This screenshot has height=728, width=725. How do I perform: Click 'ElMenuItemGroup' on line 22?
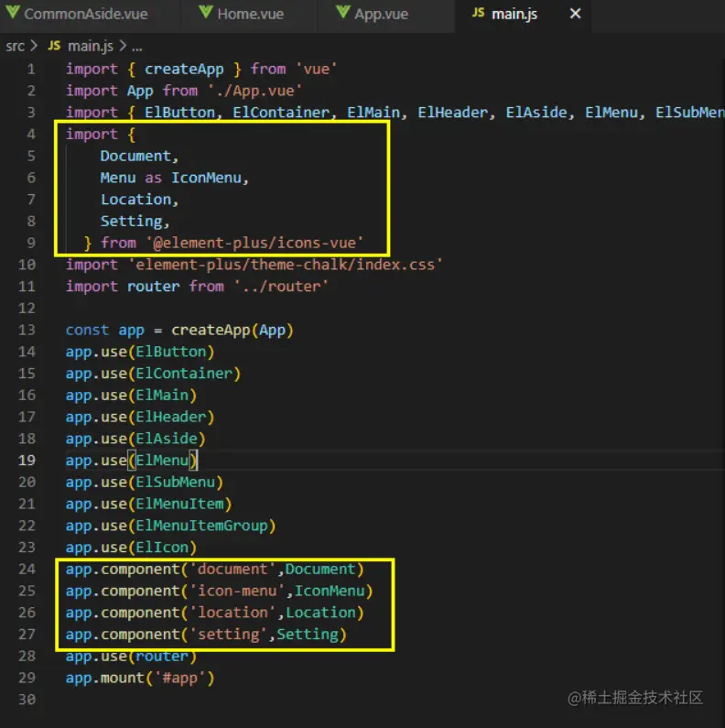pyautogui.click(x=202, y=526)
